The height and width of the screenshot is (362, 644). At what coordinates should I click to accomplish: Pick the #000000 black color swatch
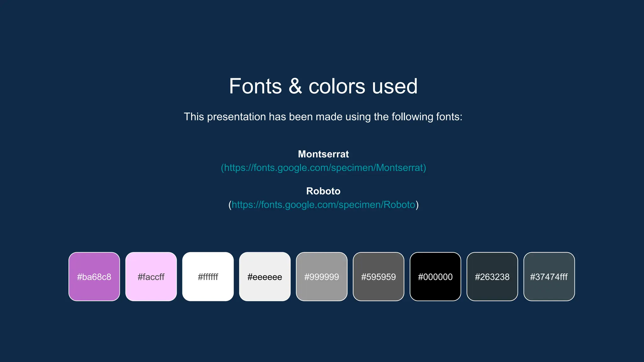click(435, 277)
